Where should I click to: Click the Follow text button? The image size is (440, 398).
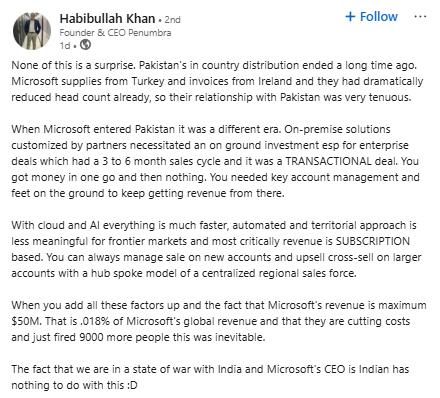click(x=379, y=16)
